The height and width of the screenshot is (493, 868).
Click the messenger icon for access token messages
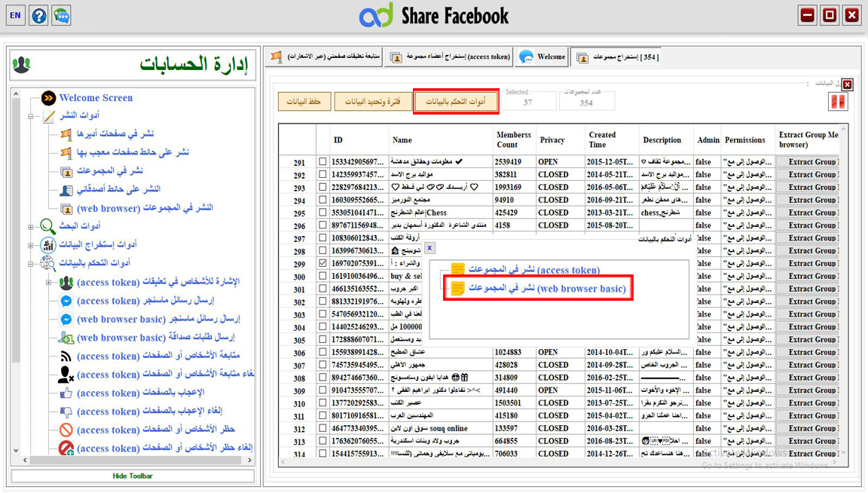pyautogui.click(x=66, y=301)
